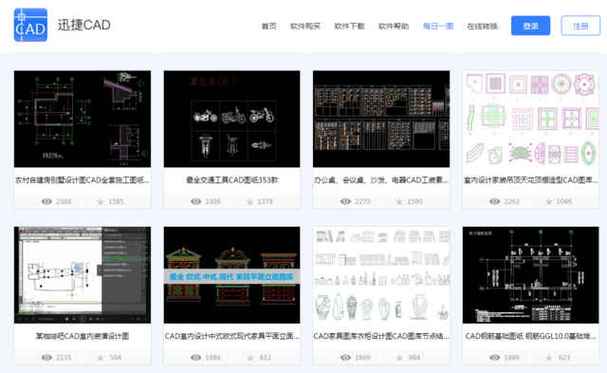Click the 最全交通工具CAD图纸353款 title
The height and width of the screenshot is (373, 607).
(x=232, y=180)
